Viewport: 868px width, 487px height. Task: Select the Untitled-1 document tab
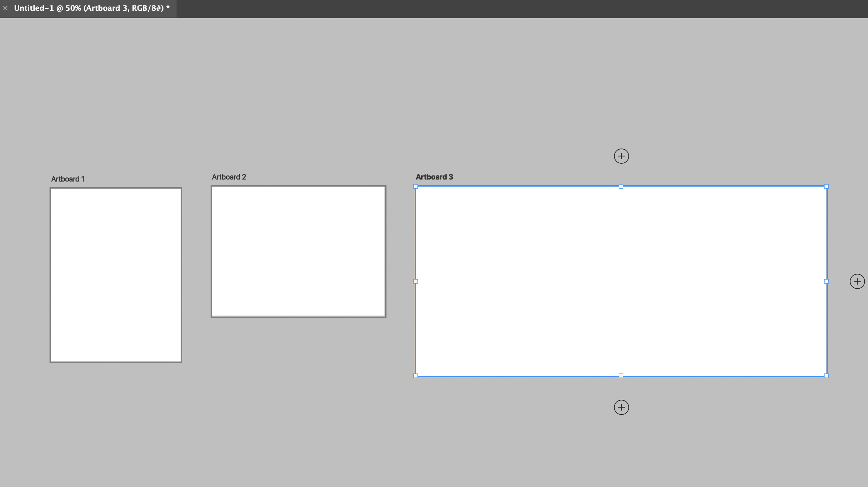(92, 8)
